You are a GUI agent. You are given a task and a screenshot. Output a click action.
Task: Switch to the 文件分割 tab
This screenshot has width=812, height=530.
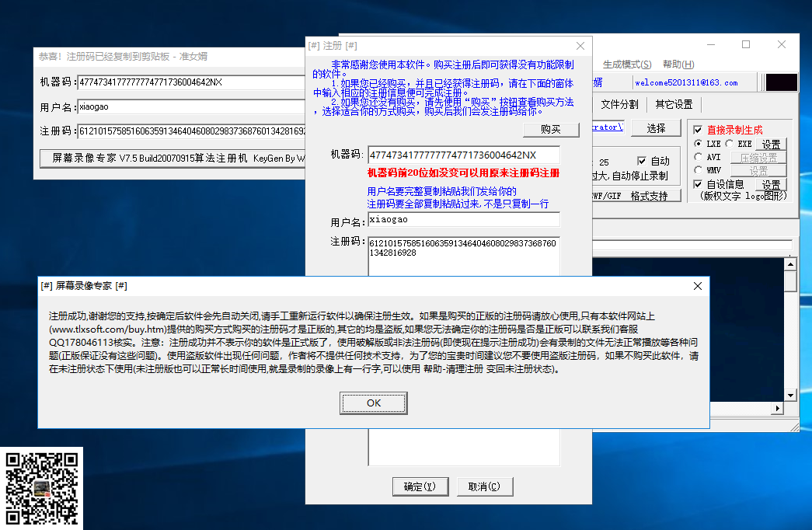click(620, 105)
